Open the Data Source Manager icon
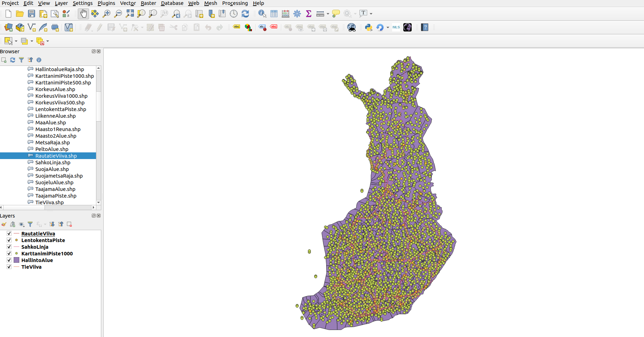This screenshot has width=644, height=337. pyautogui.click(x=8, y=27)
